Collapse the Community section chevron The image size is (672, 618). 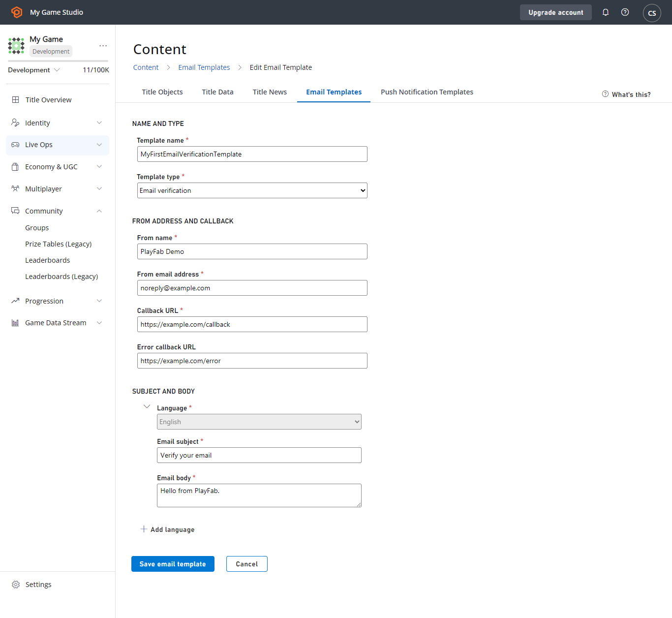coord(99,211)
